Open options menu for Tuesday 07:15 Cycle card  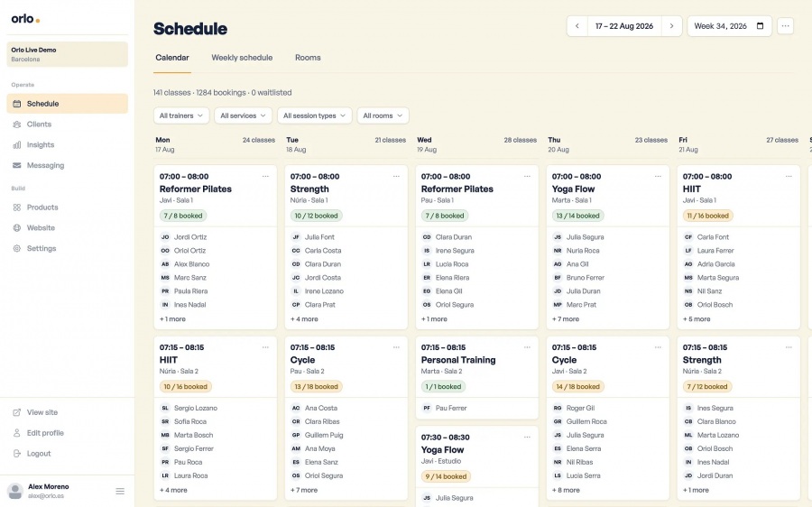[396, 347]
